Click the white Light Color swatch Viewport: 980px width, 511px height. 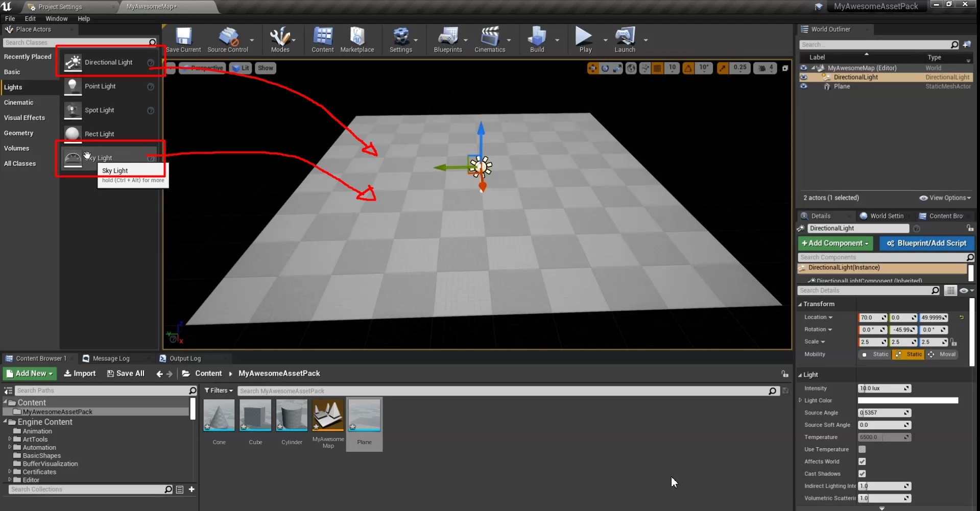[907, 401]
